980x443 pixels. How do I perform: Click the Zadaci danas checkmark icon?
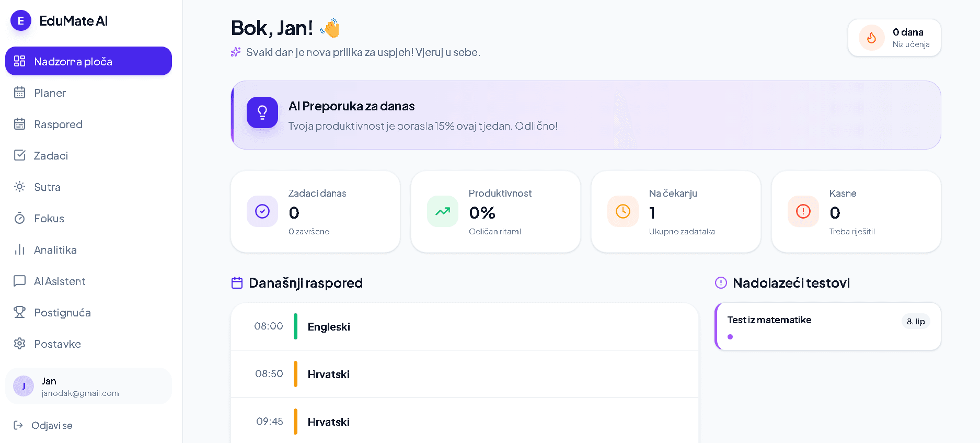[x=262, y=211]
